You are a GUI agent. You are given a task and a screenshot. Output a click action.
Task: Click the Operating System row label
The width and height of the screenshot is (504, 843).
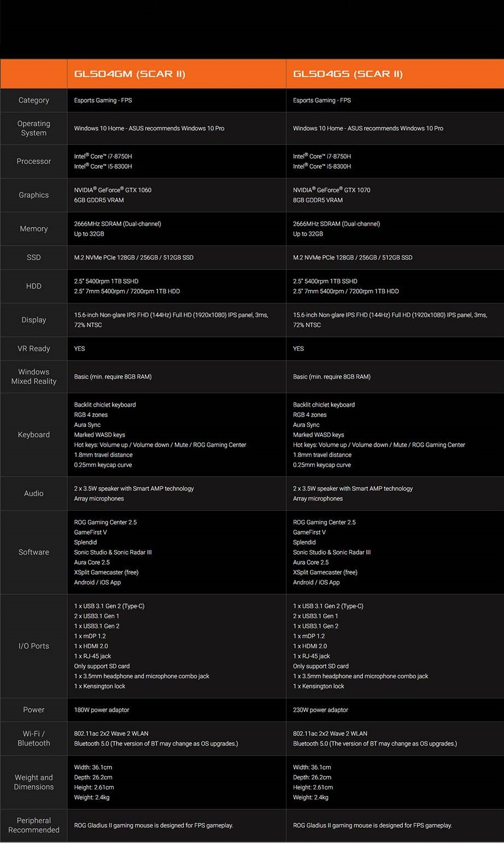[x=34, y=128]
